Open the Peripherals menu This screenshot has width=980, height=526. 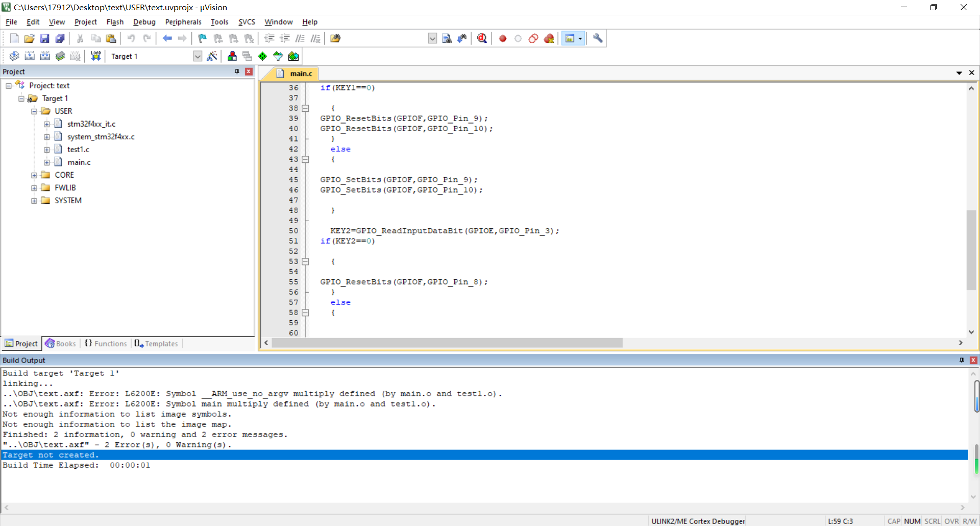point(183,22)
